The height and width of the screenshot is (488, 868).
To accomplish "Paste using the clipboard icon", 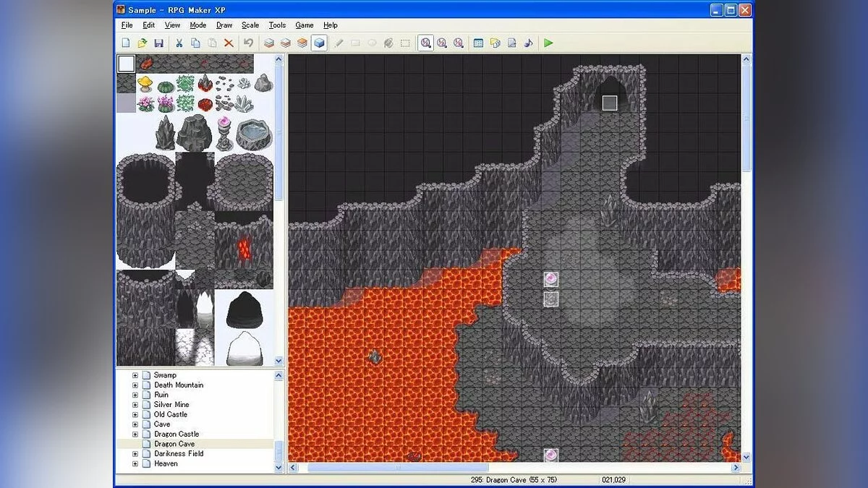I will 212,43.
